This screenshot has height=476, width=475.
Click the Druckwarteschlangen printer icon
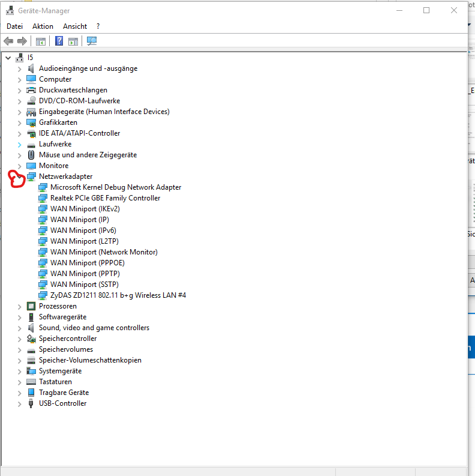pos(31,90)
